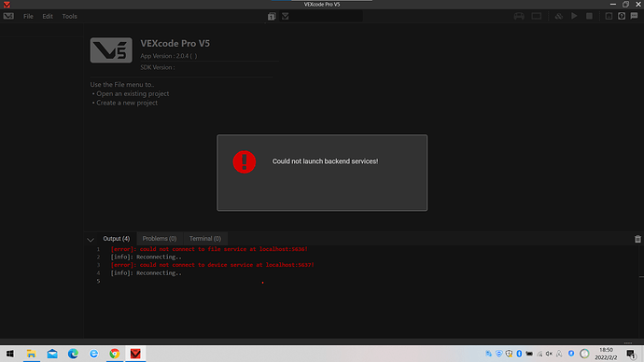644x362 pixels.
Task: Click the controller status icon in toolbar
Action: click(x=519, y=16)
